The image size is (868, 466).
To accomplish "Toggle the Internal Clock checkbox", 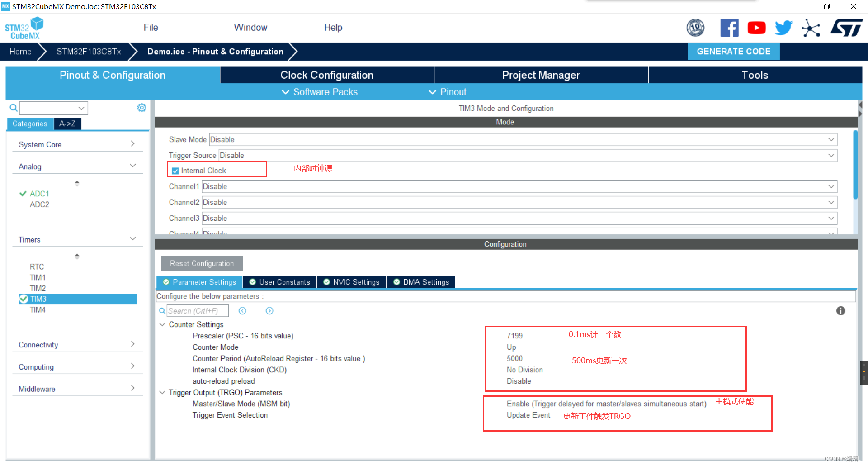I will 175,171.
